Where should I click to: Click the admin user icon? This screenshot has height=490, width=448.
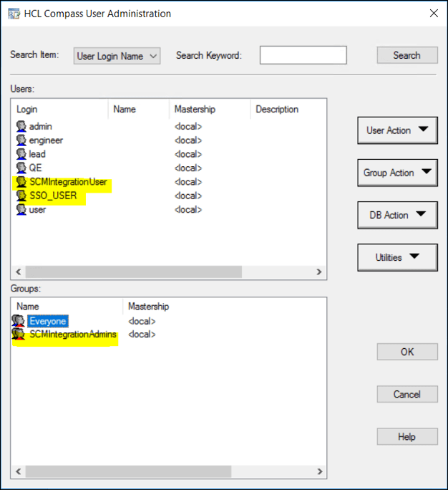point(21,126)
